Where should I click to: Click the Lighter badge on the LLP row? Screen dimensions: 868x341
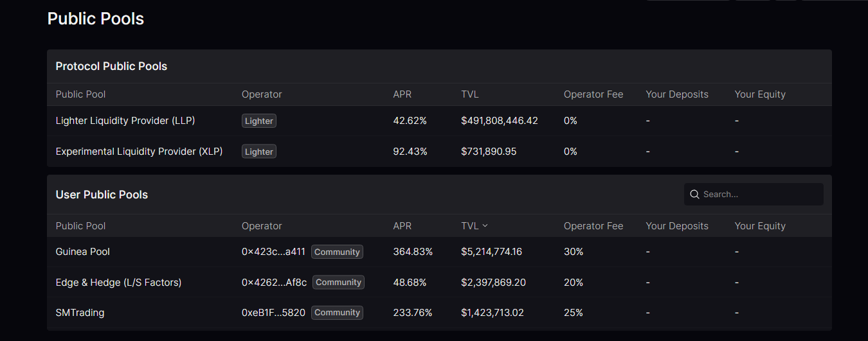pos(259,121)
